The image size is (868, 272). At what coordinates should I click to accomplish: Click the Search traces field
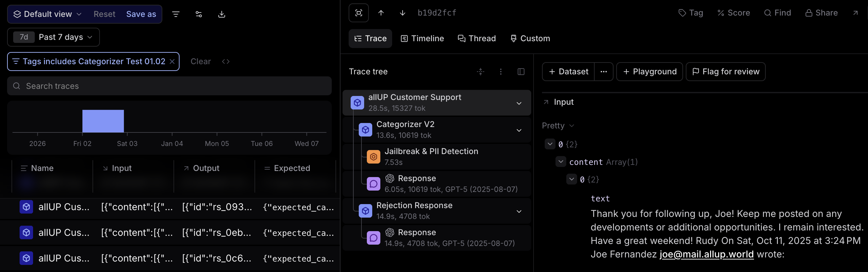click(x=169, y=86)
